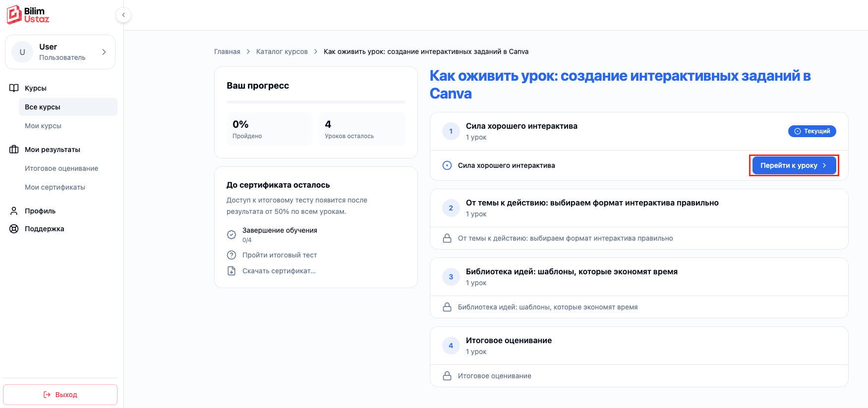Click the current course breadcrumb title
Screen dimensions: 868x408
click(x=426, y=51)
